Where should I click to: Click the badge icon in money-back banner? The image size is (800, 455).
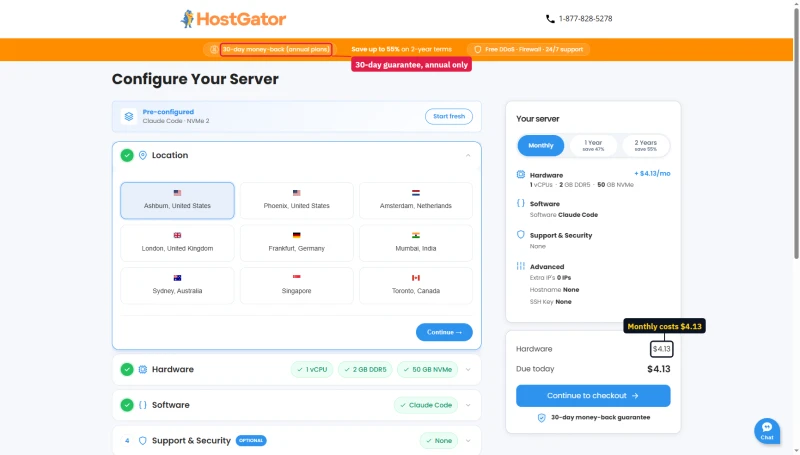pos(214,49)
